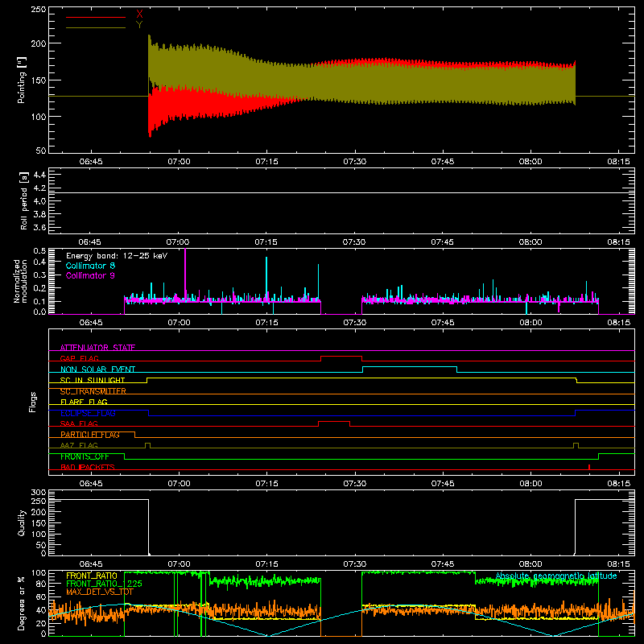The image size is (644, 644).
Task: Click the olive AAZ_FLAG label
Action: [x=79, y=445]
